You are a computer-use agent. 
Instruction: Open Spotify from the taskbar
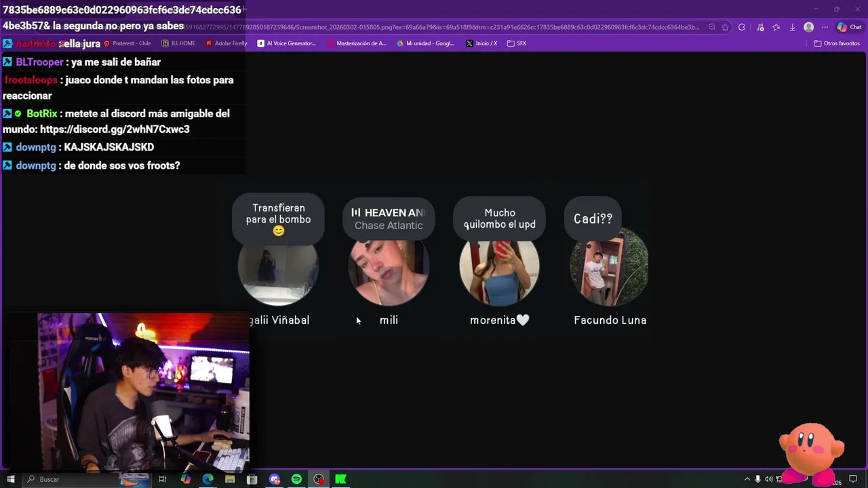pos(296,479)
